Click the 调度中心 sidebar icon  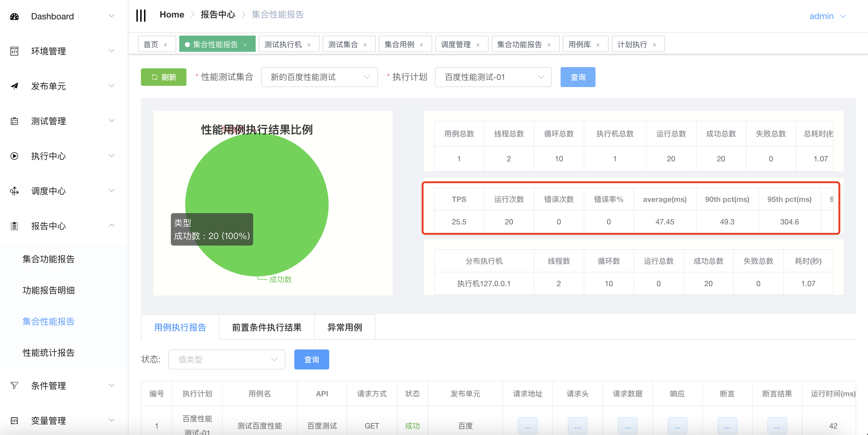point(14,191)
